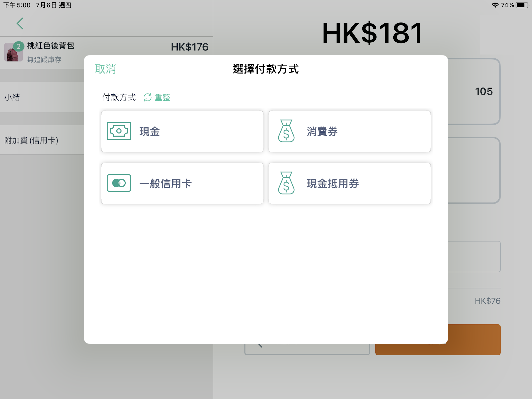Tap 取消 to cancel payment selection
Screen dimensions: 532x399
(105, 69)
